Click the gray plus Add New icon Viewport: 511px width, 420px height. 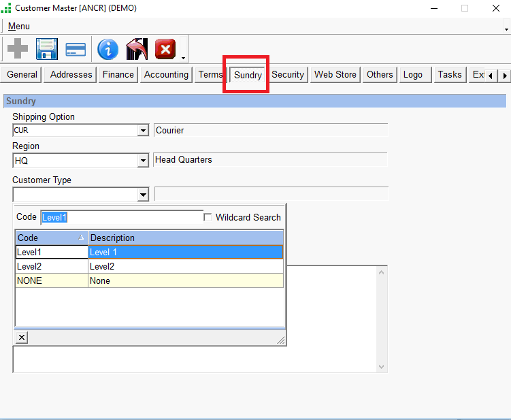(x=18, y=49)
